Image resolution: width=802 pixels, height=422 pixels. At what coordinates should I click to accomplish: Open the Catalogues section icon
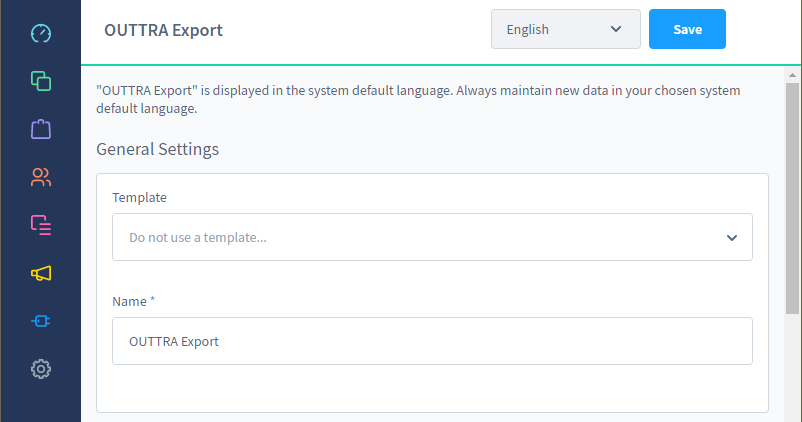click(41, 81)
